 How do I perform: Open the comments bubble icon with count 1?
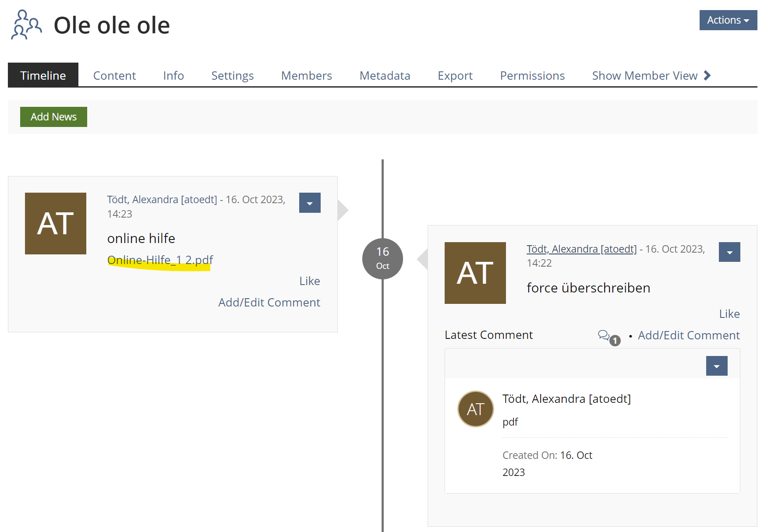click(608, 336)
